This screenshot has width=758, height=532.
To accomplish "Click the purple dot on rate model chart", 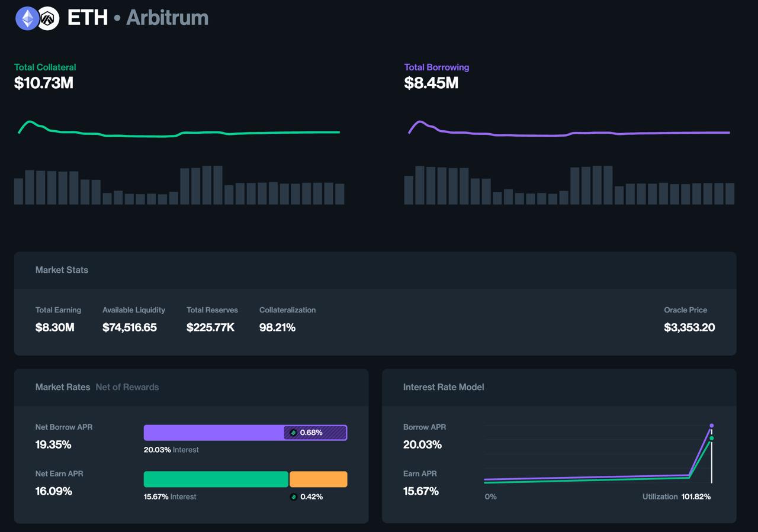I will [711, 425].
